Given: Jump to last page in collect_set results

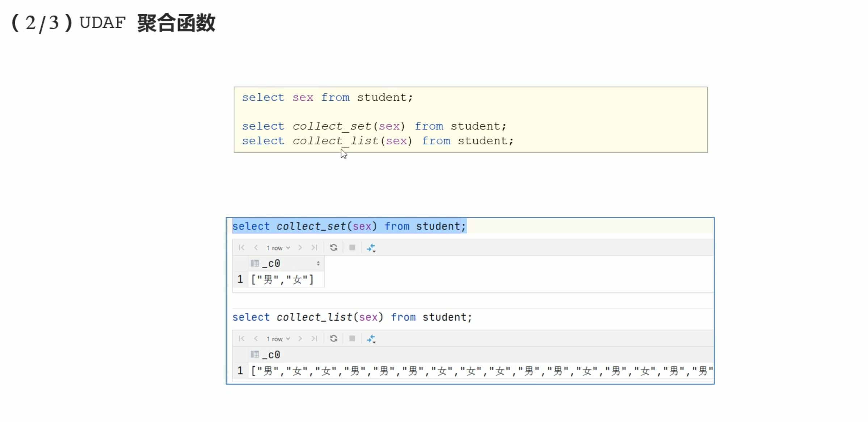Looking at the screenshot, I should click(314, 248).
